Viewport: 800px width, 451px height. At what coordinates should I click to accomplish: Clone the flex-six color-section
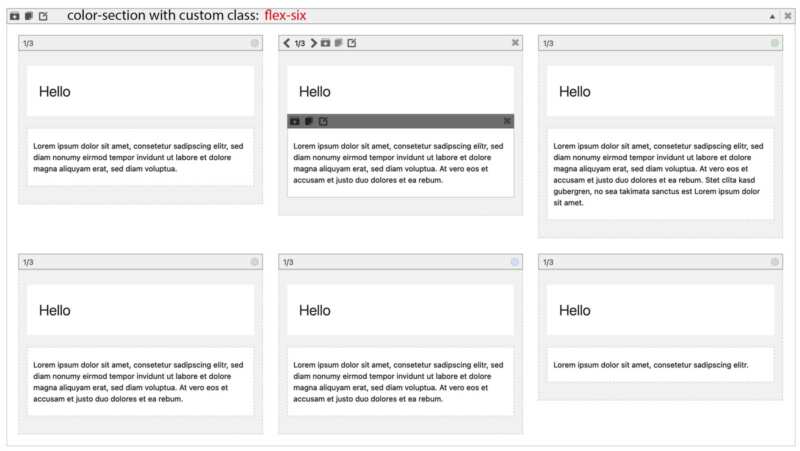pos(29,16)
